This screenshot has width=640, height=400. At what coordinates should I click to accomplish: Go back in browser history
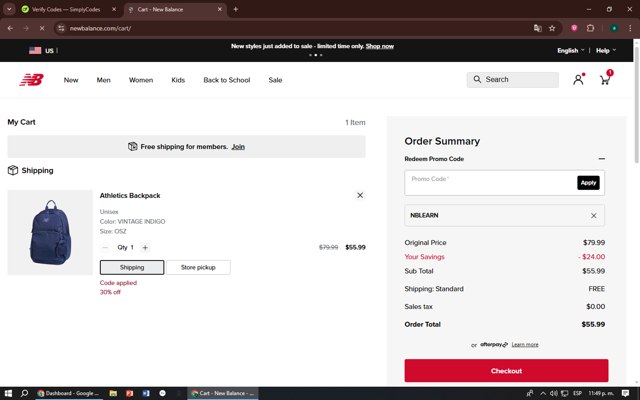point(10,28)
